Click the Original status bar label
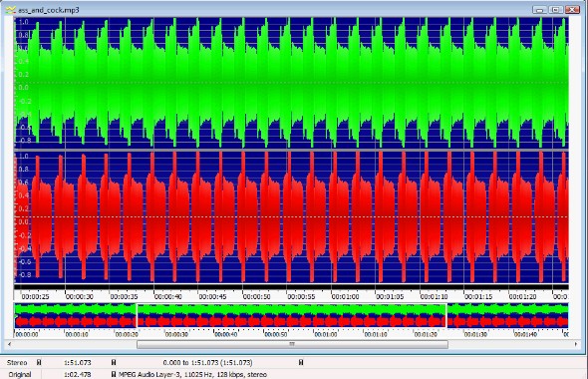Viewport: 588px width, 379px height. tap(20, 374)
